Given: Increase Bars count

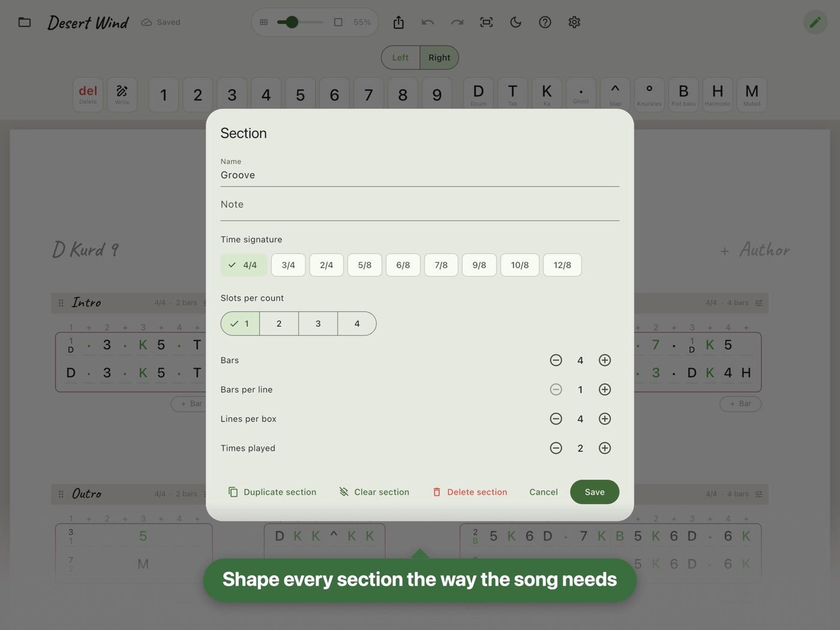Looking at the screenshot, I should pyautogui.click(x=605, y=361).
